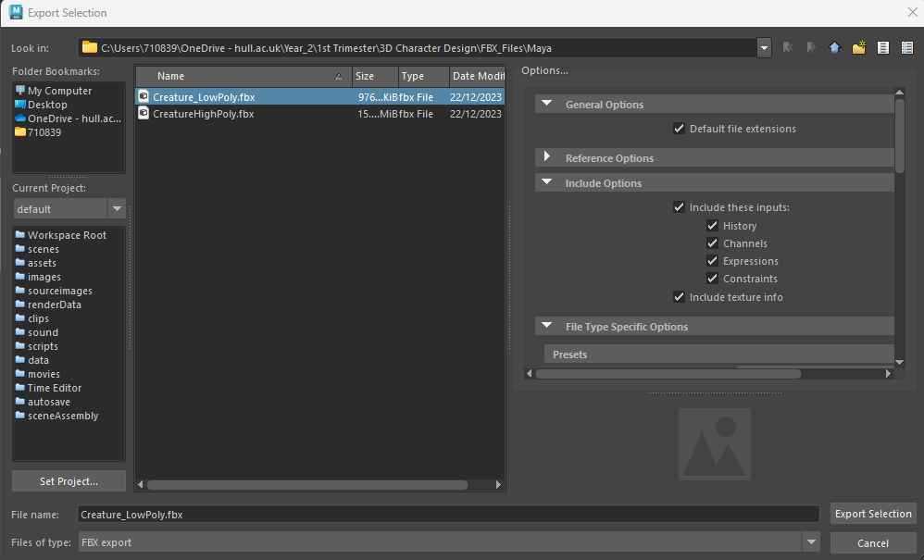Uncheck Default file extensions
Image resolution: width=924 pixels, height=560 pixels.
680,129
